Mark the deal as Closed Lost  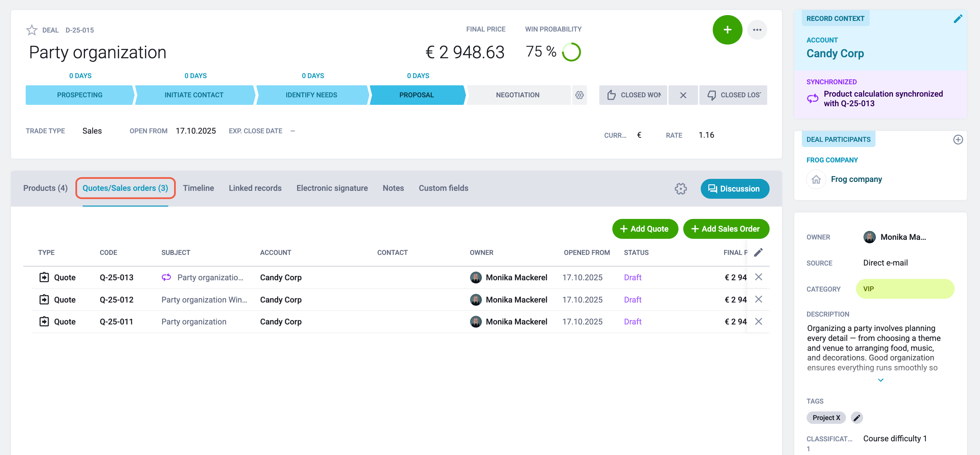pyautogui.click(x=733, y=95)
